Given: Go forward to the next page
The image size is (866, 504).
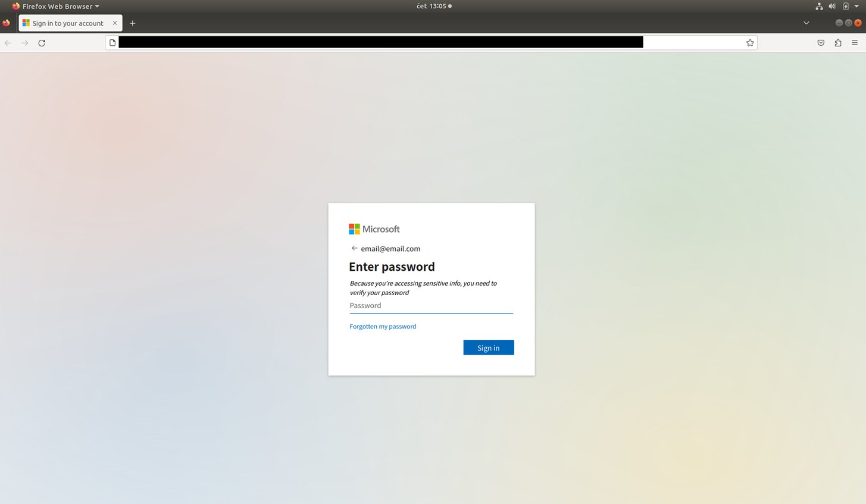Looking at the screenshot, I should point(24,43).
